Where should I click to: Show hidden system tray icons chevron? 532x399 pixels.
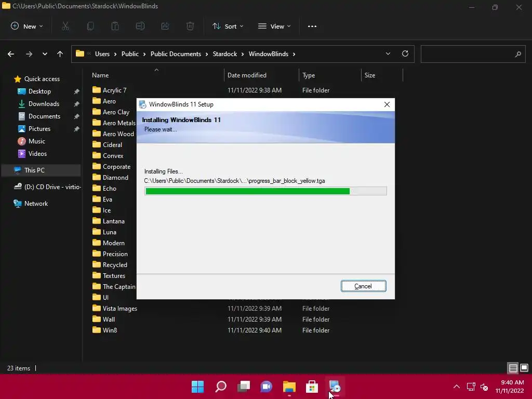(x=457, y=387)
